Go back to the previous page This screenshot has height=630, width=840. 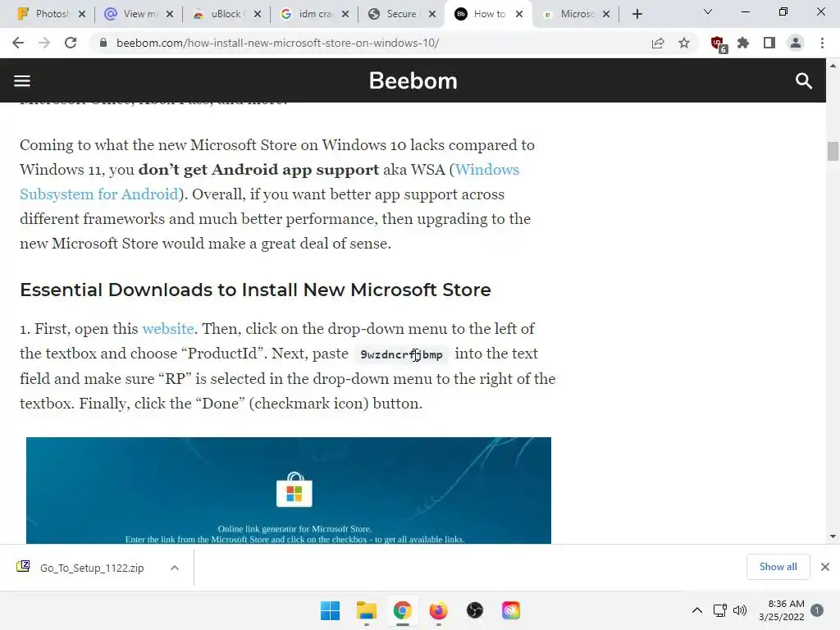18,43
